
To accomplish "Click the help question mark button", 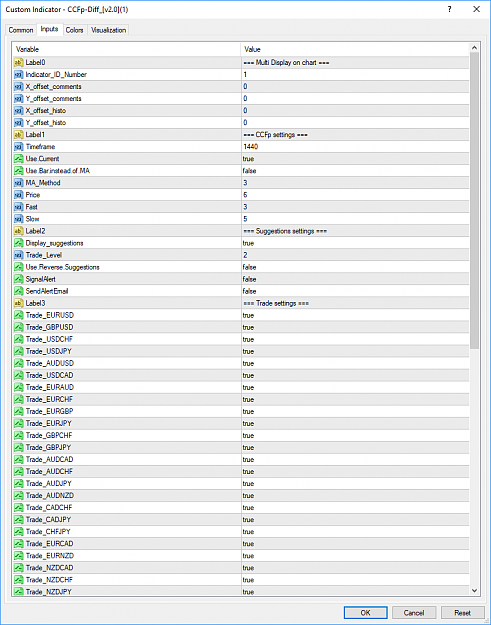I will pos(450,9).
